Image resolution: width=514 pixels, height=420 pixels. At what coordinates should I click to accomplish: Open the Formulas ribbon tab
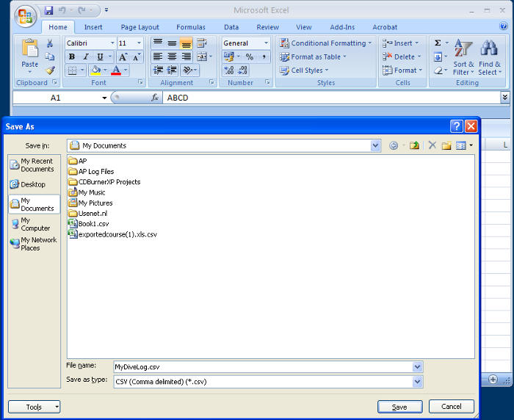coord(191,27)
